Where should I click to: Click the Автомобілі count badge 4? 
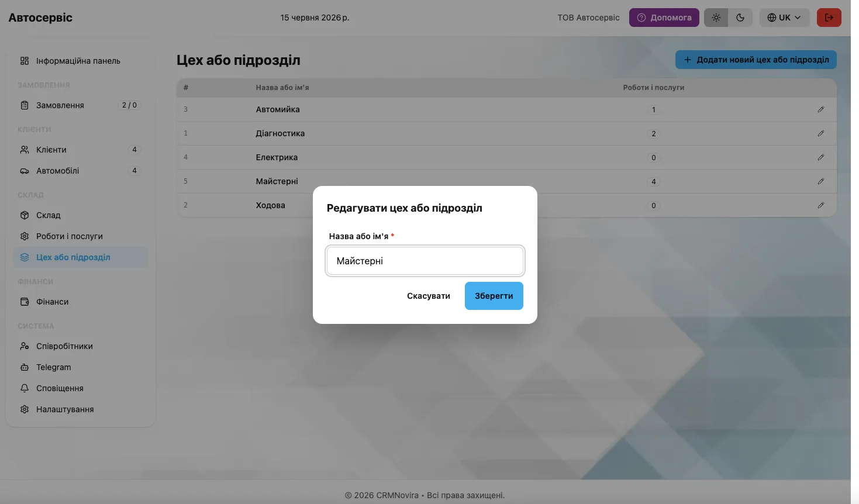(x=134, y=171)
